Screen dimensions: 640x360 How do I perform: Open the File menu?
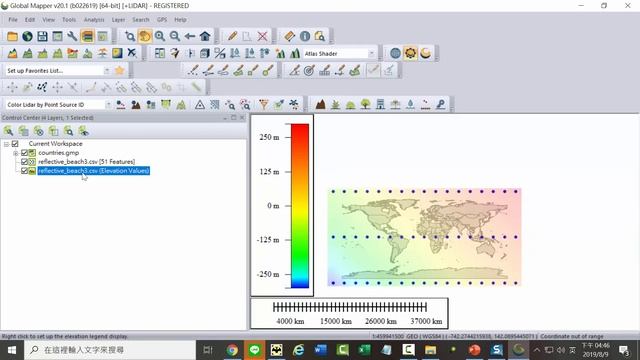tap(13, 20)
